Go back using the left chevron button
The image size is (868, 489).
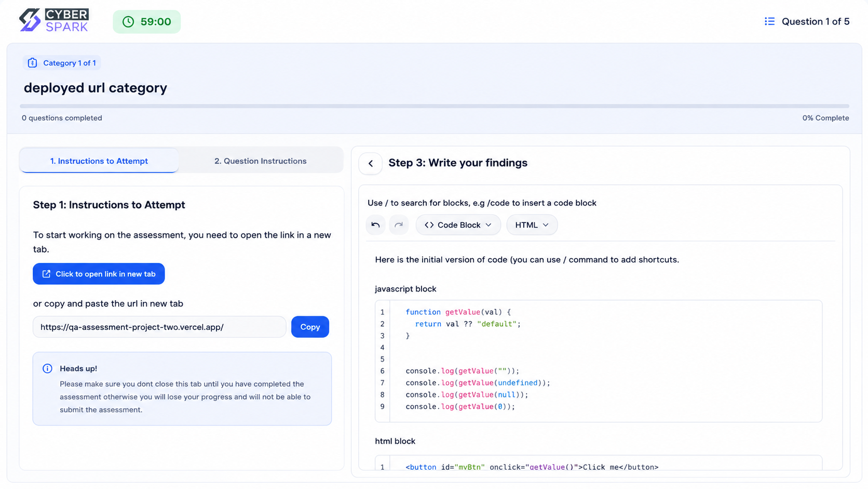(x=371, y=163)
